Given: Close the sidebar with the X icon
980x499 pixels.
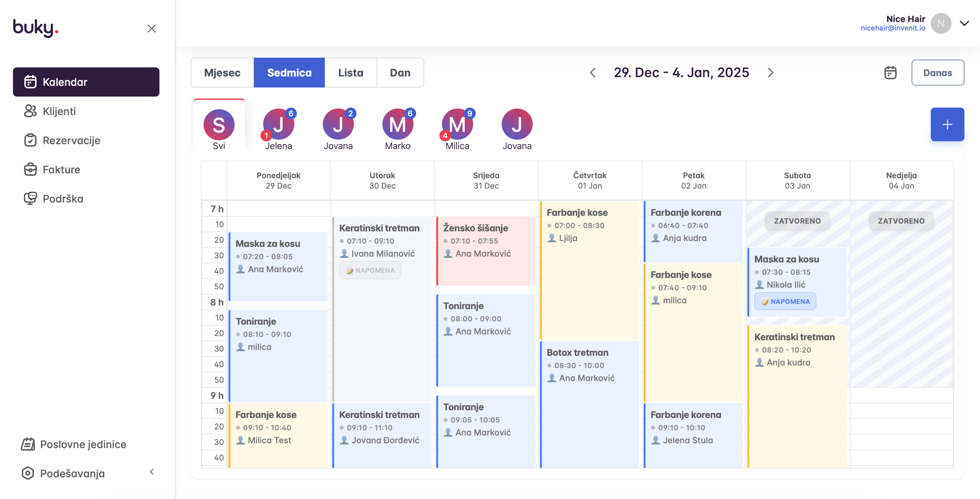Looking at the screenshot, I should (151, 29).
